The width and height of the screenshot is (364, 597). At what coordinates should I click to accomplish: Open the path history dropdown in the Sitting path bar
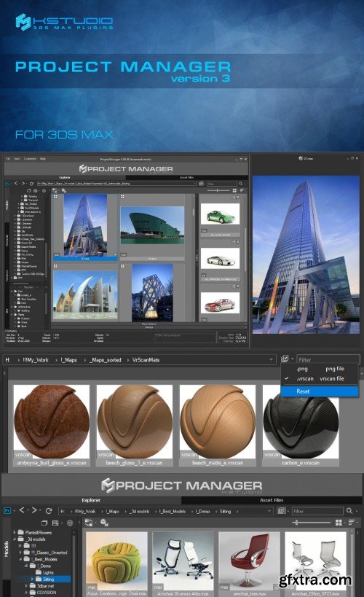(269, 511)
